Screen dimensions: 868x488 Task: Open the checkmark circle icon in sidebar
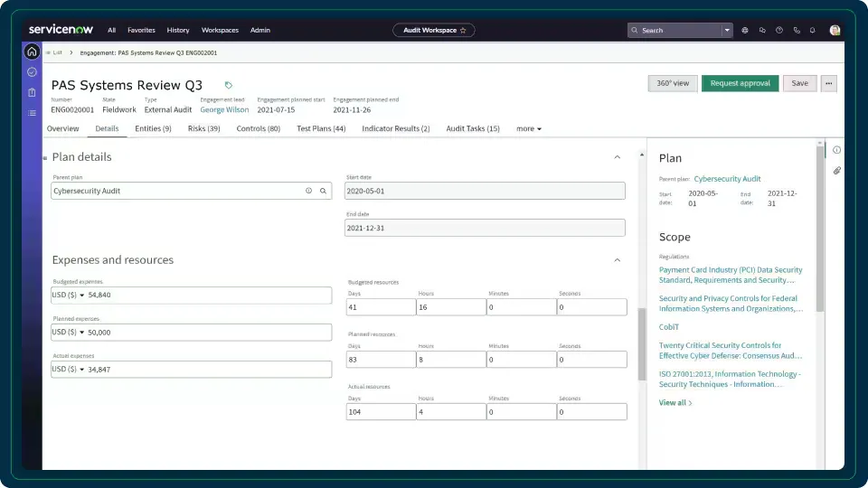point(33,72)
